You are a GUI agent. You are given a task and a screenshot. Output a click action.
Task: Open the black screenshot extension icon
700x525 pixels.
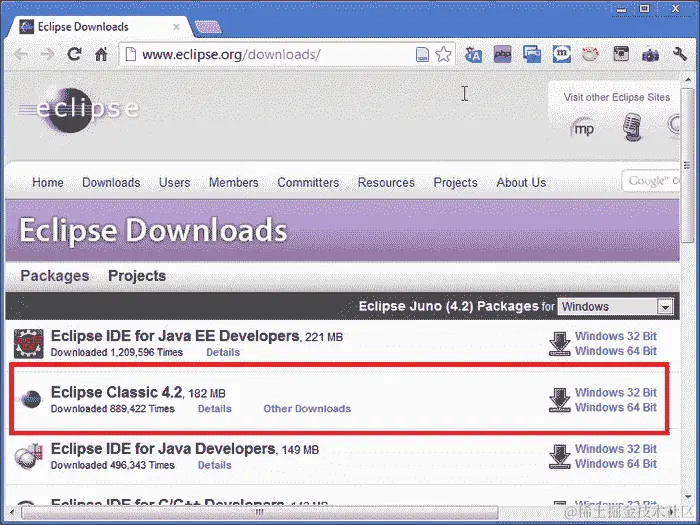pos(621,54)
